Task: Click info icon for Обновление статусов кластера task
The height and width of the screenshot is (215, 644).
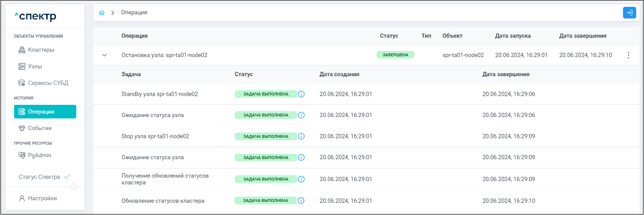Action: [x=301, y=200]
